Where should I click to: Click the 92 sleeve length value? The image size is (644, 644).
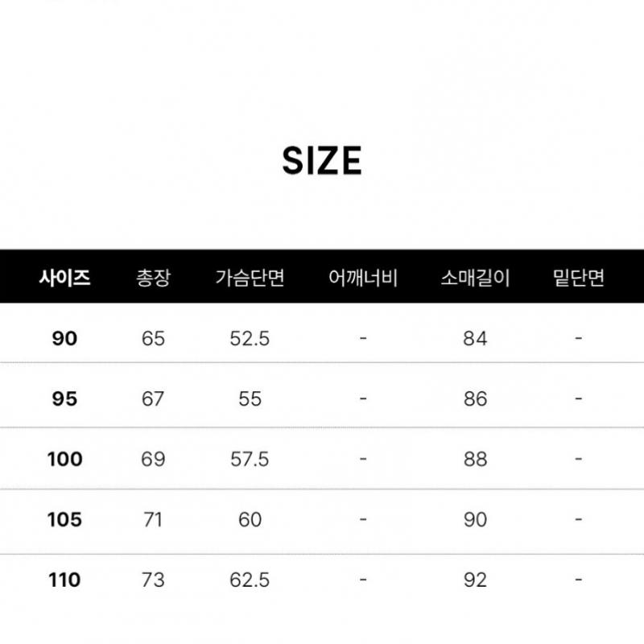(475, 580)
